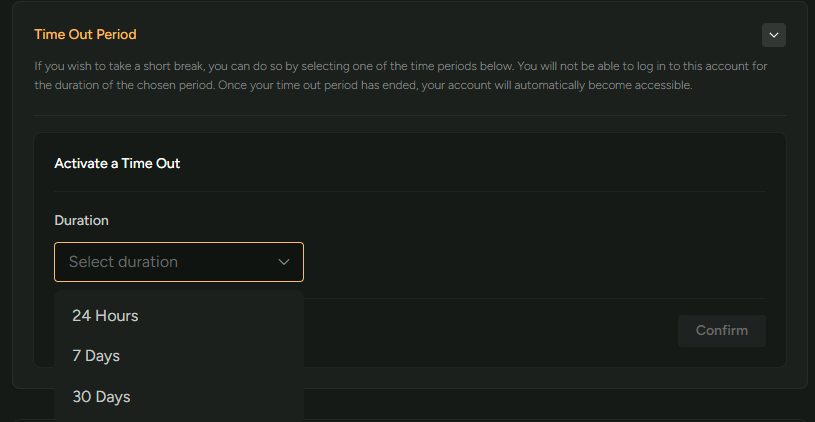Viewport: 815px width, 422px height.
Task: Pick the 30 Days duration option
Action: [101, 397]
